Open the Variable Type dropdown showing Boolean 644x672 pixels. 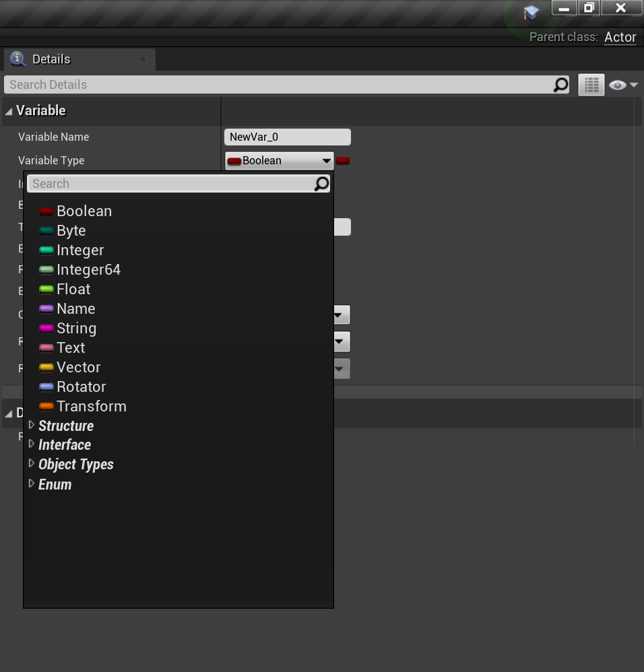[x=279, y=160]
